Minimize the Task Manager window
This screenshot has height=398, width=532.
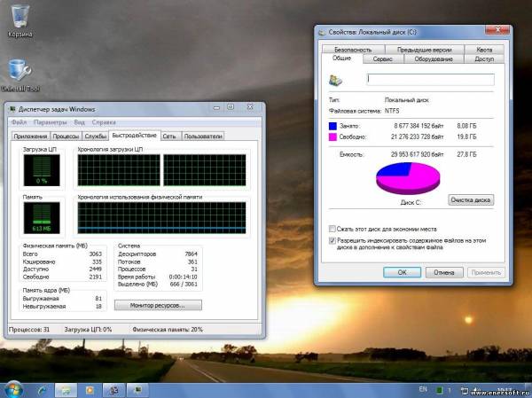point(216,107)
